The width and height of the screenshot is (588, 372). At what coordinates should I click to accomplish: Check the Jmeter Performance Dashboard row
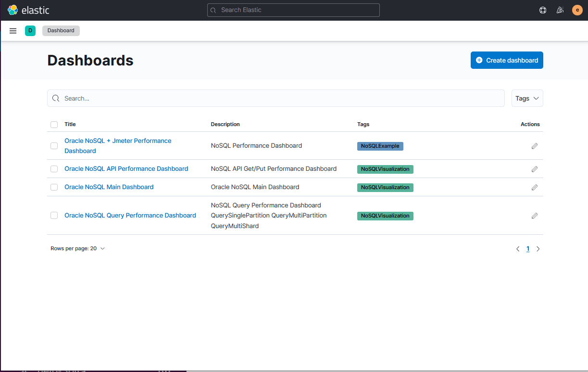[54, 146]
